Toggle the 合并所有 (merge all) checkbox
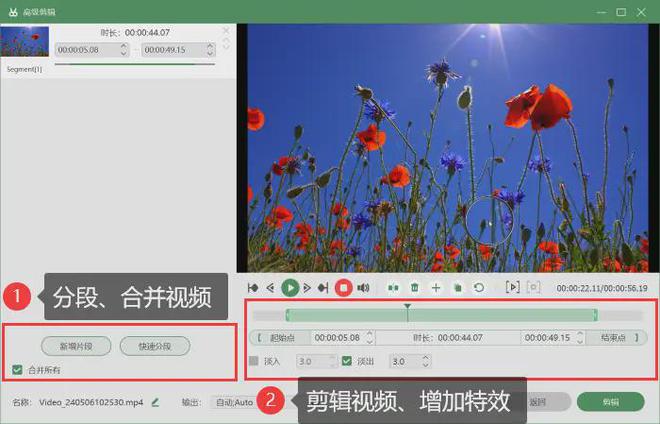Screen dimensions: 660x424 tap(17, 370)
